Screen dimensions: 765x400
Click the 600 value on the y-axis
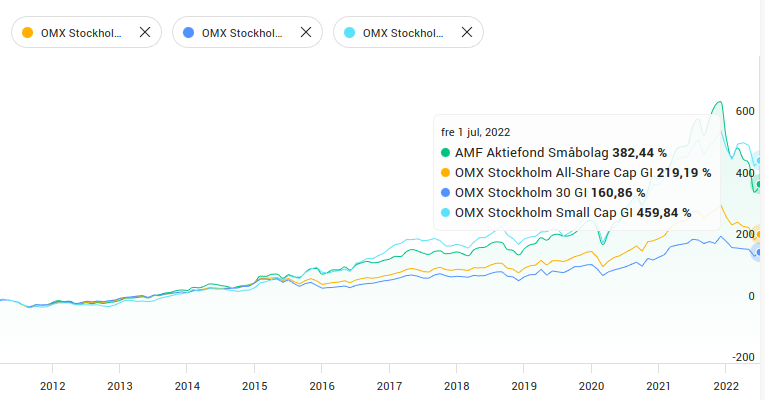(x=745, y=111)
